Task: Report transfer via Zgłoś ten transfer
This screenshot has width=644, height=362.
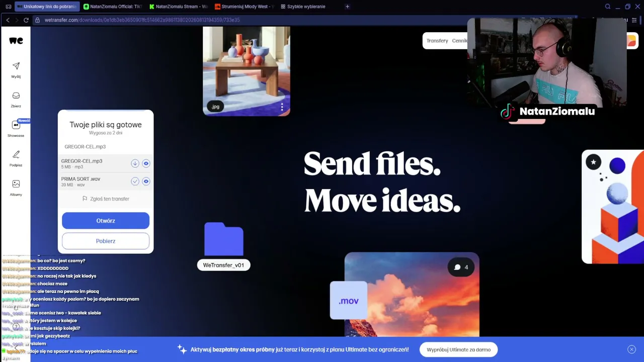Action: tap(106, 199)
